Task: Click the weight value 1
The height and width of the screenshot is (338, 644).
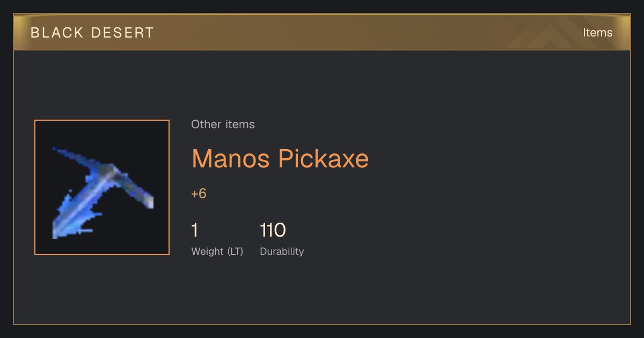Action: point(195,230)
